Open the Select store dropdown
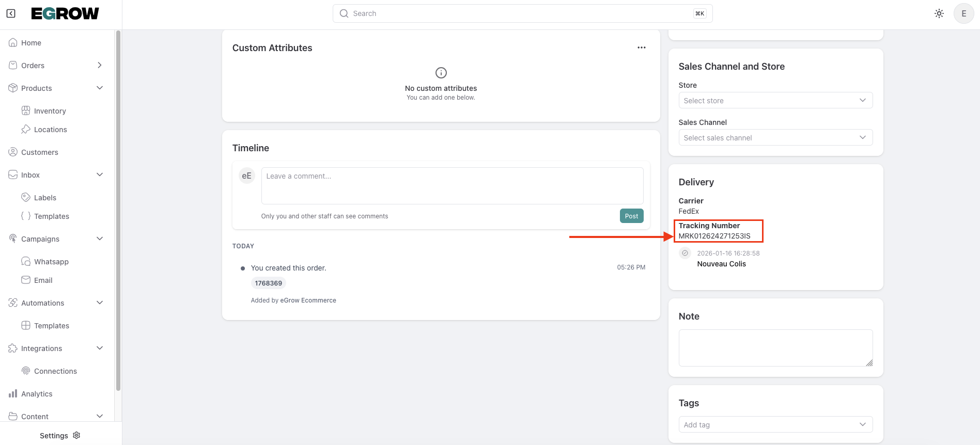This screenshot has height=445, width=980. click(x=775, y=101)
